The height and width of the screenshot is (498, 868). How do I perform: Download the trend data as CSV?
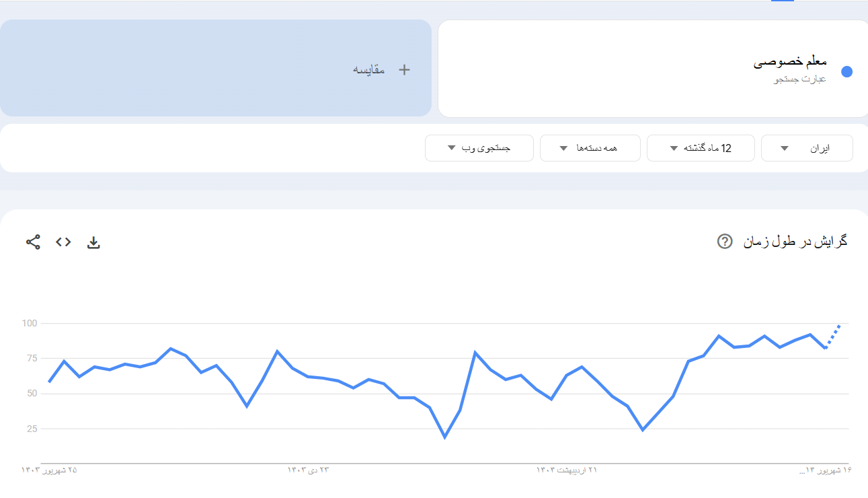pos(93,242)
